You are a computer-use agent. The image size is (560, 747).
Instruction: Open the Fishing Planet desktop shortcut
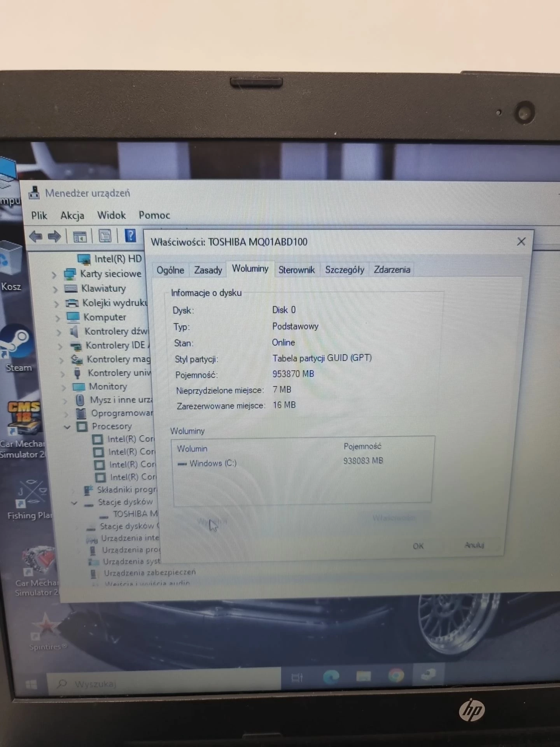[x=30, y=500]
